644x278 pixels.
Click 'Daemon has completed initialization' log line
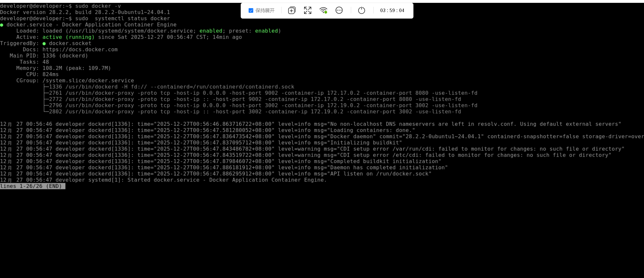coord(224,168)
